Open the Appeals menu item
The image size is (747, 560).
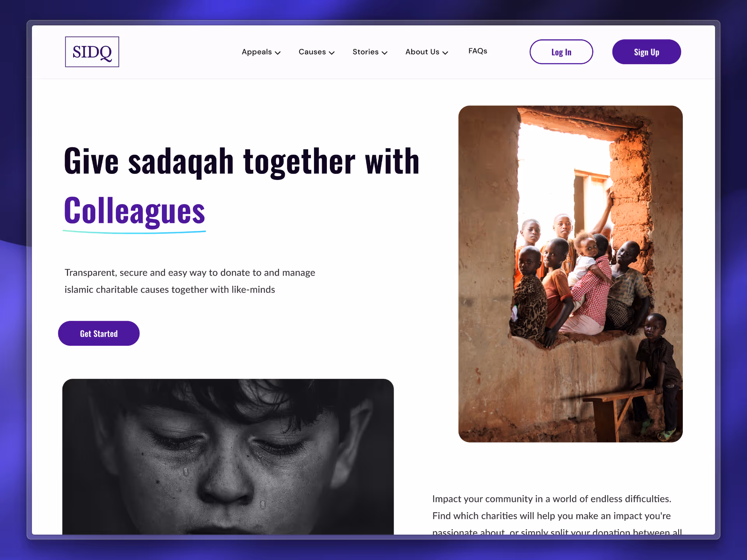coord(257,52)
